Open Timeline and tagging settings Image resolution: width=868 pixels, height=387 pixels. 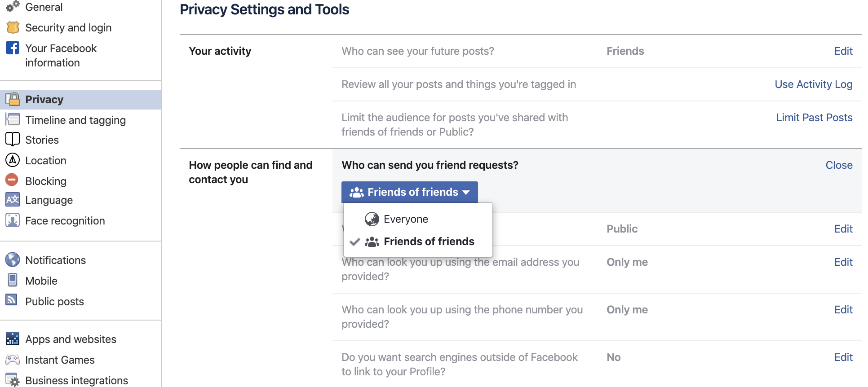[x=75, y=120]
